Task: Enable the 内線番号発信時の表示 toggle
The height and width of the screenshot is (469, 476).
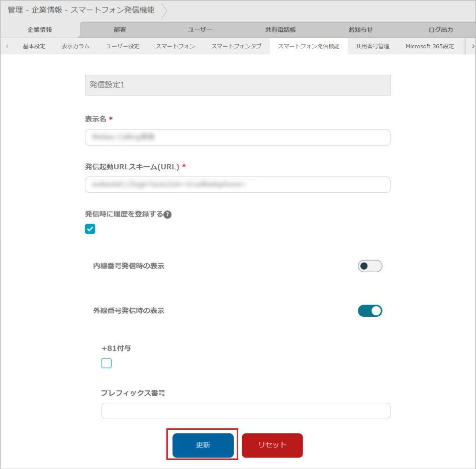Action: pos(370,266)
